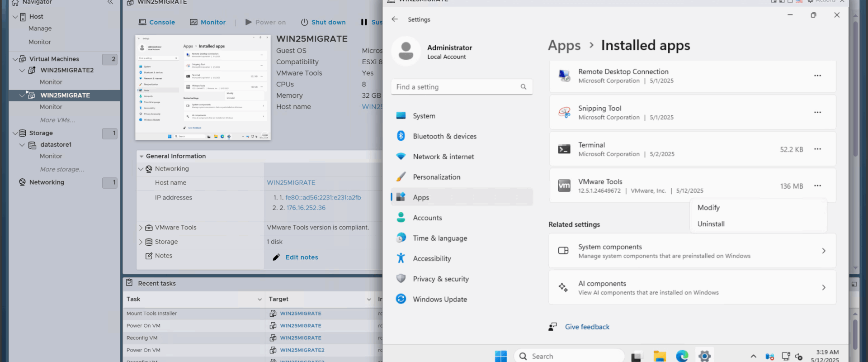Open Time & language settings
The width and height of the screenshot is (868, 362).
coord(462,238)
